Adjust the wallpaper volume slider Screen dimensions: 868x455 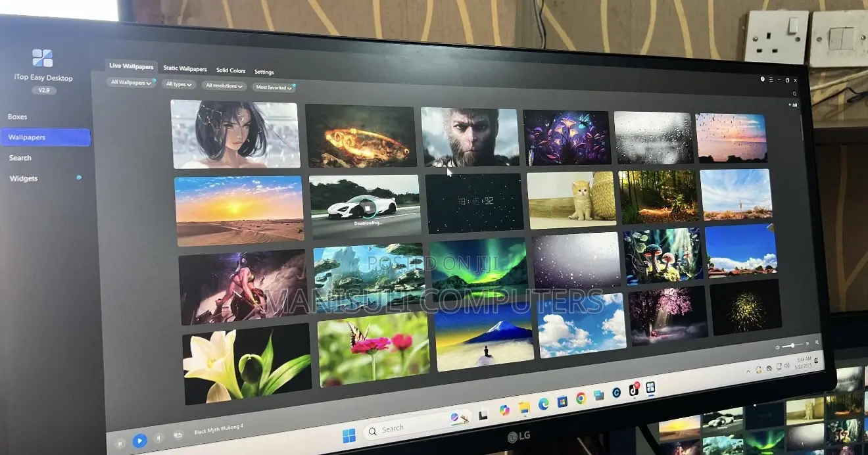point(794,346)
